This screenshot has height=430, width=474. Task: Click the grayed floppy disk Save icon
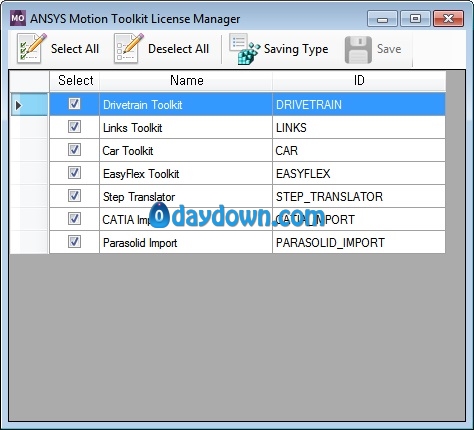(358, 50)
